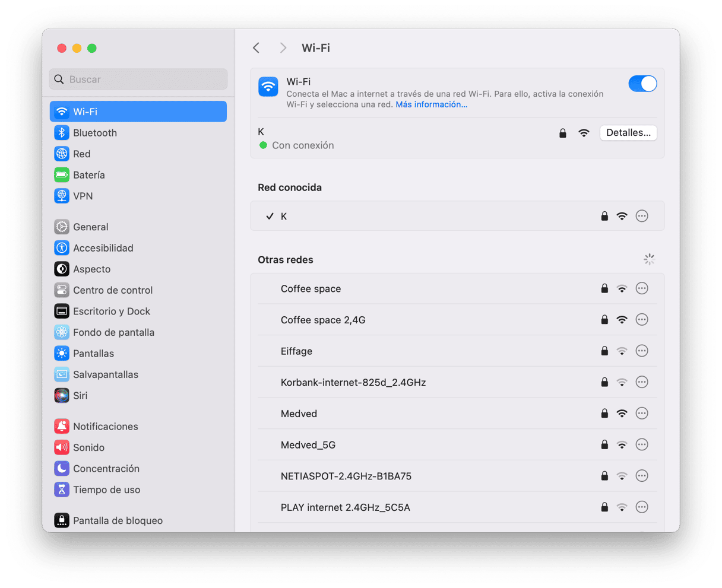Click the Wi-Fi icon in the header panel

pos(268,87)
